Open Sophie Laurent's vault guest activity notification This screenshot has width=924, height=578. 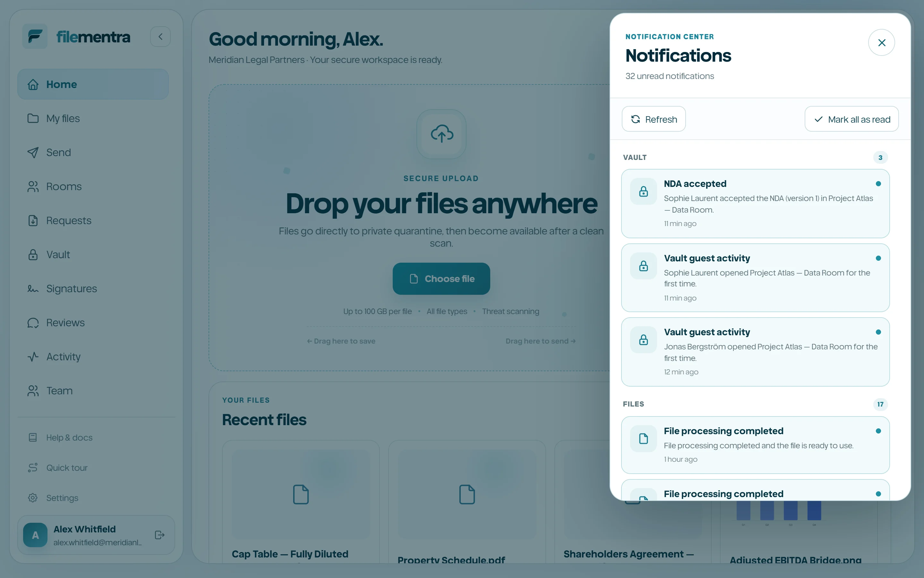click(755, 277)
